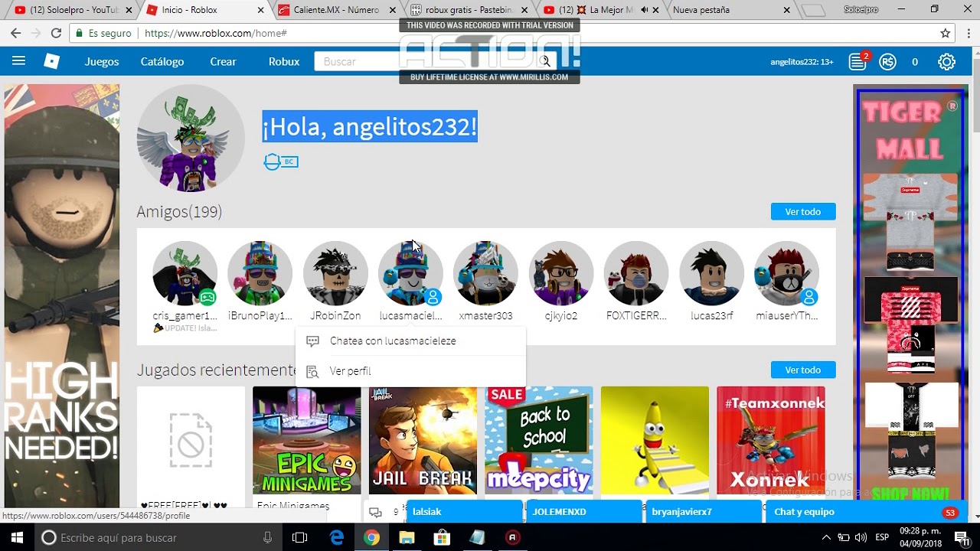The image size is (980, 551).
Task: Open the lalsiak chat tab
Action: point(464,512)
